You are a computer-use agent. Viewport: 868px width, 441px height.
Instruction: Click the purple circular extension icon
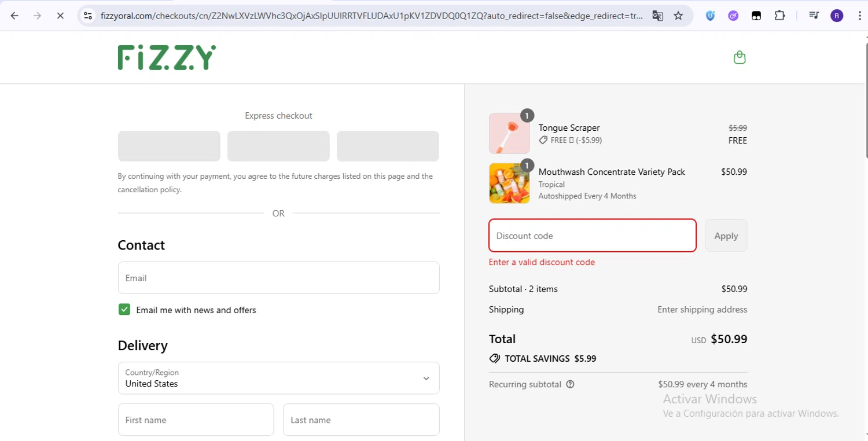pyautogui.click(x=733, y=16)
